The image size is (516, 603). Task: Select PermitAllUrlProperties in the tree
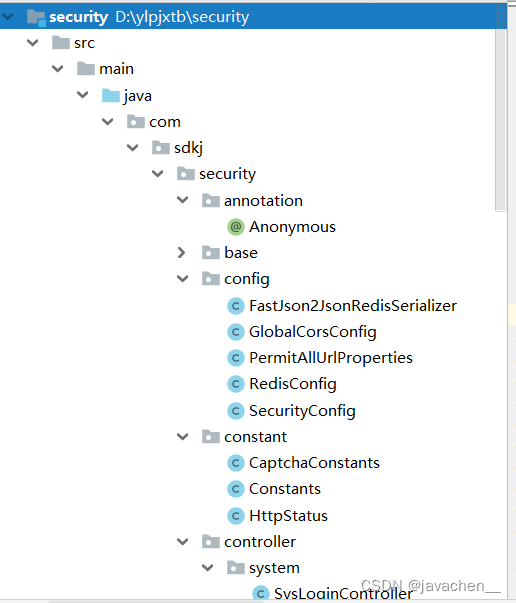[x=331, y=358]
